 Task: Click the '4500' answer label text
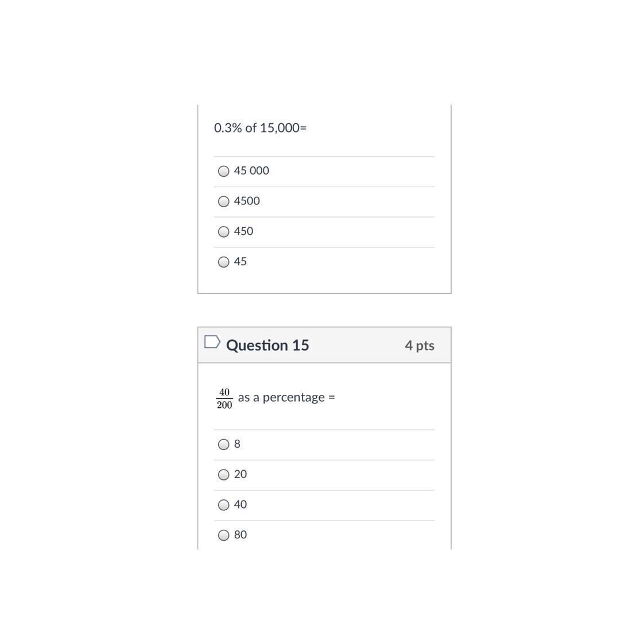pos(247,201)
